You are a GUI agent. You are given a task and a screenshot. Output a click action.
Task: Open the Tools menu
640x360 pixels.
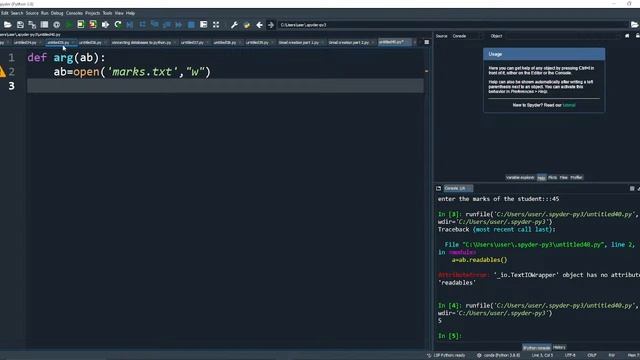[x=107, y=13]
